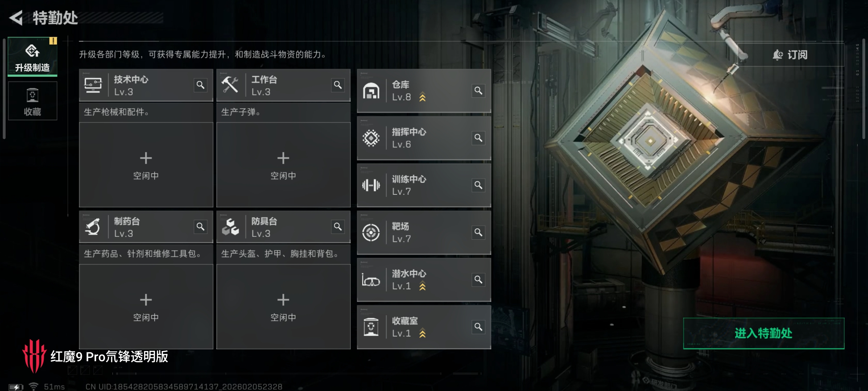This screenshot has width=868, height=391.
Task: Inspect 防具台 via its magnifier icon
Action: 338,227
